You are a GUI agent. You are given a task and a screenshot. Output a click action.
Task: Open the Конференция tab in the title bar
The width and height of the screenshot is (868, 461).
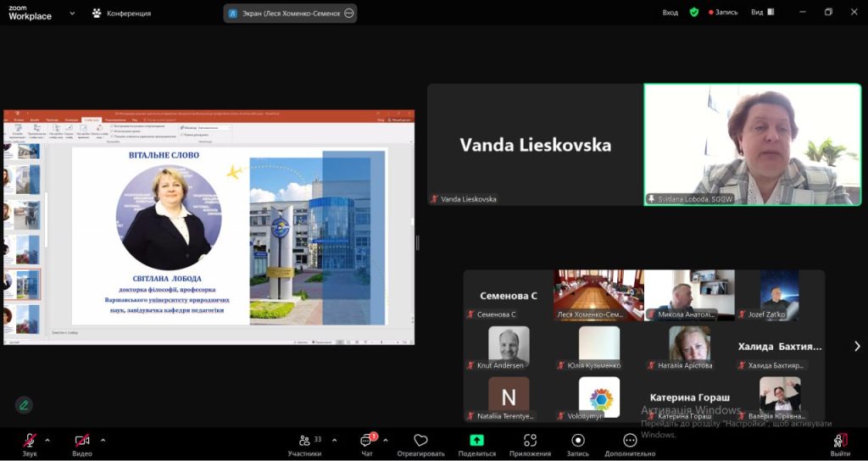coord(121,14)
